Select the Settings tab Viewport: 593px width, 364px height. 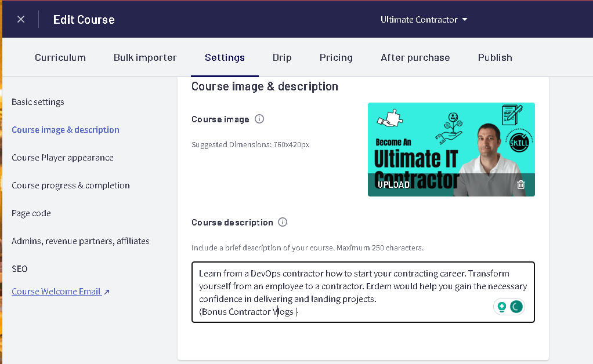pyautogui.click(x=225, y=57)
